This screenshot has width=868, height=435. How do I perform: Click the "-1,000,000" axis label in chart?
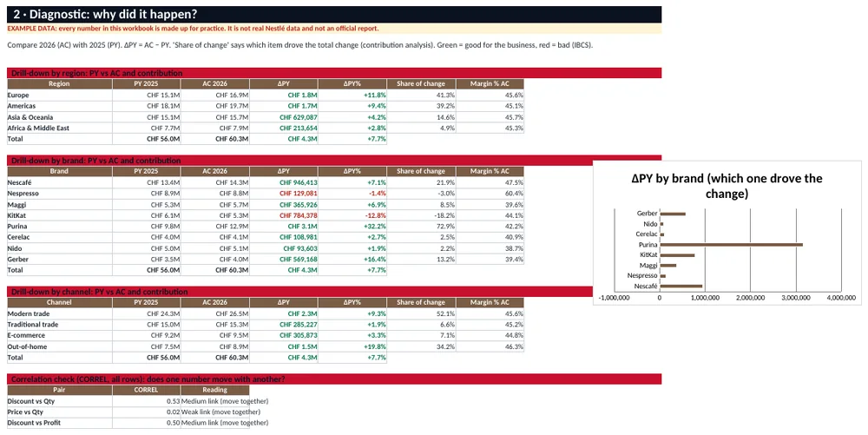pyautogui.click(x=615, y=298)
